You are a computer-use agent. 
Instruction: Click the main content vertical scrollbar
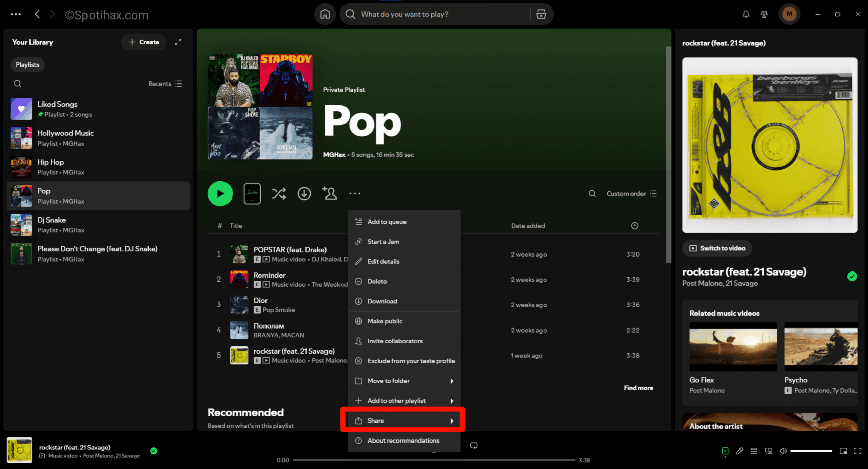point(668,154)
